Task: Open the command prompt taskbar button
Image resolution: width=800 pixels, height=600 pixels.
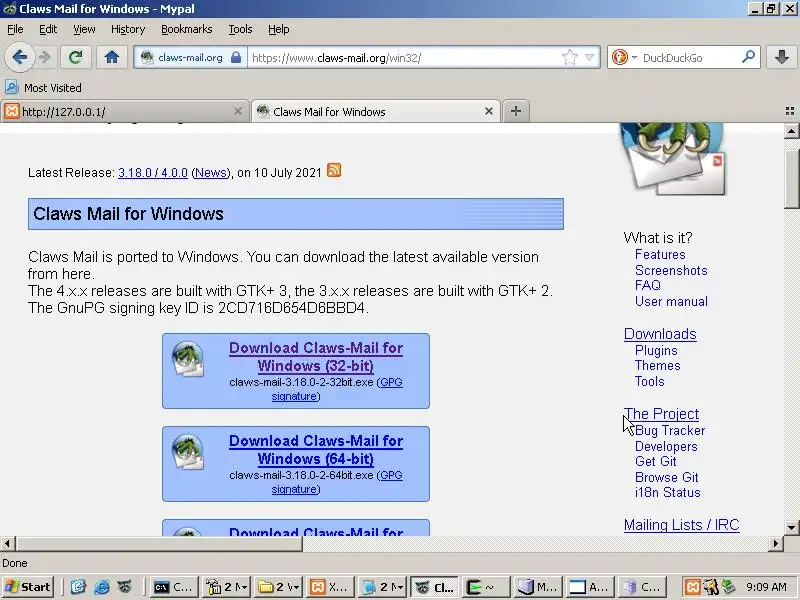Action: 173,587
